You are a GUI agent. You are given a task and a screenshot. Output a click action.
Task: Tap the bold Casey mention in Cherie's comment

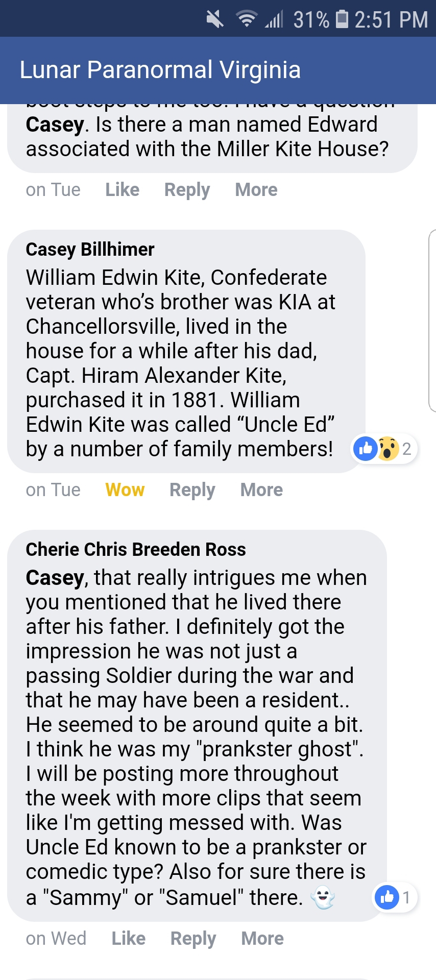click(x=55, y=578)
